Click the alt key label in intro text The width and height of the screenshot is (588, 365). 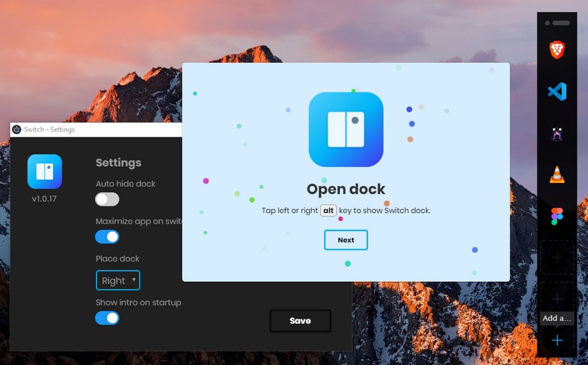[328, 210]
